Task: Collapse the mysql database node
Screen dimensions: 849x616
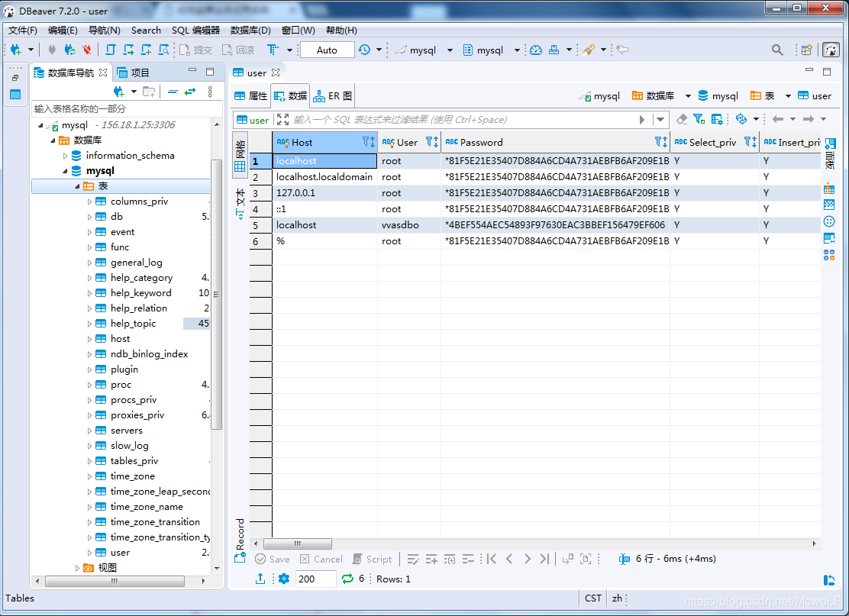Action: tap(65, 171)
